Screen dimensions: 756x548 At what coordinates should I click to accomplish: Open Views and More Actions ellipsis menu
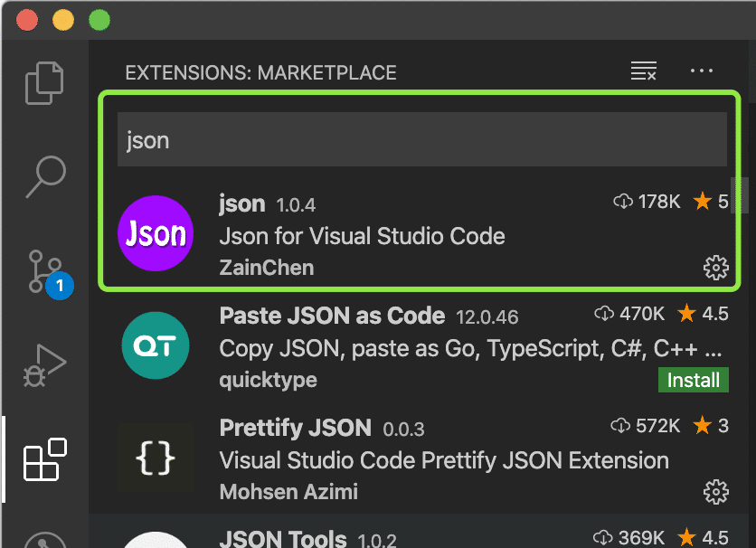[702, 71]
